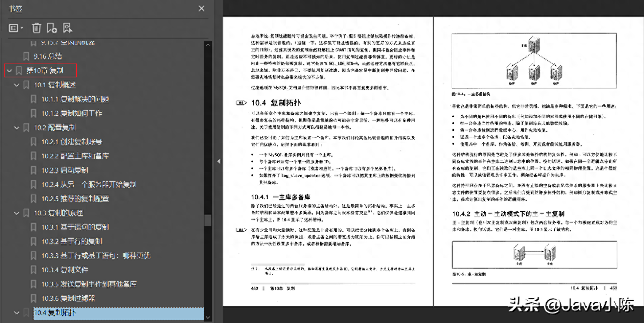Screen dimensions: 644x323
Task: Click bookmark icon beside 10.2.2 配置主库和备库
Action: 34,156
